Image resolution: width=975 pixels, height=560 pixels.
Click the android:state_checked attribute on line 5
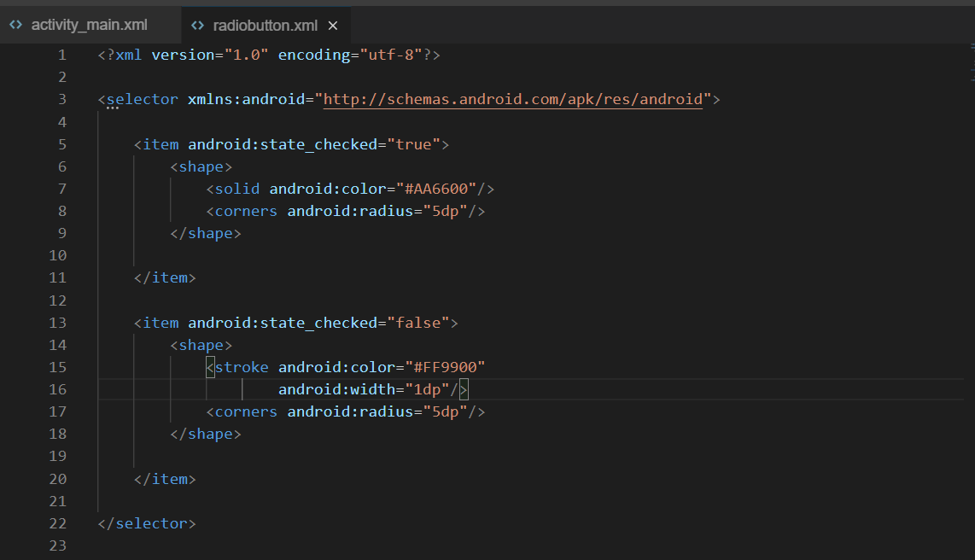click(x=283, y=144)
